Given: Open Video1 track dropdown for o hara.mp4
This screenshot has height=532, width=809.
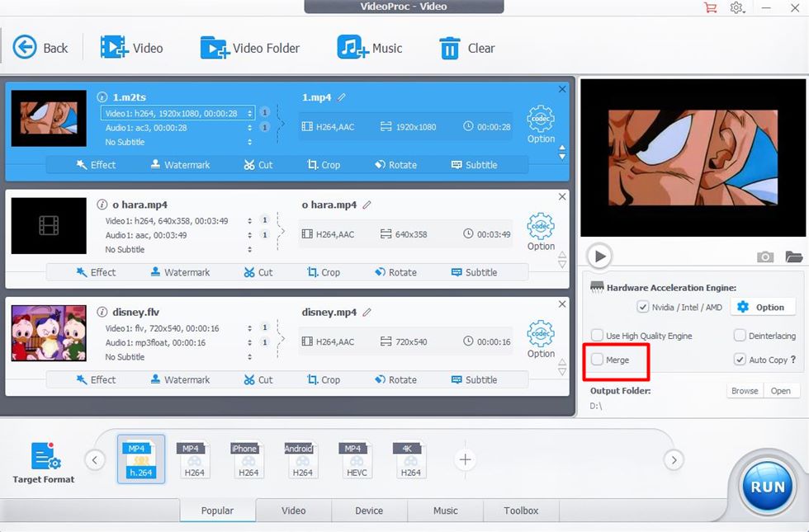Looking at the screenshot, I should pos(249,221).
